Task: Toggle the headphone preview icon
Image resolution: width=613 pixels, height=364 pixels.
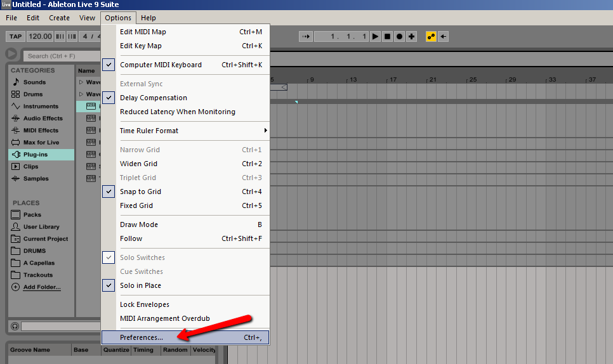Action: point(15,326)
